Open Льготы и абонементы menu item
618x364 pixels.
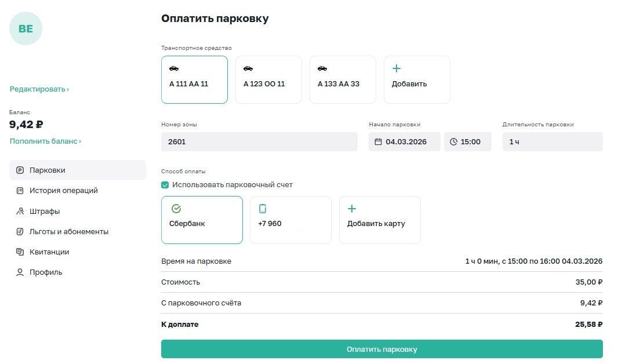pos(68,232)
